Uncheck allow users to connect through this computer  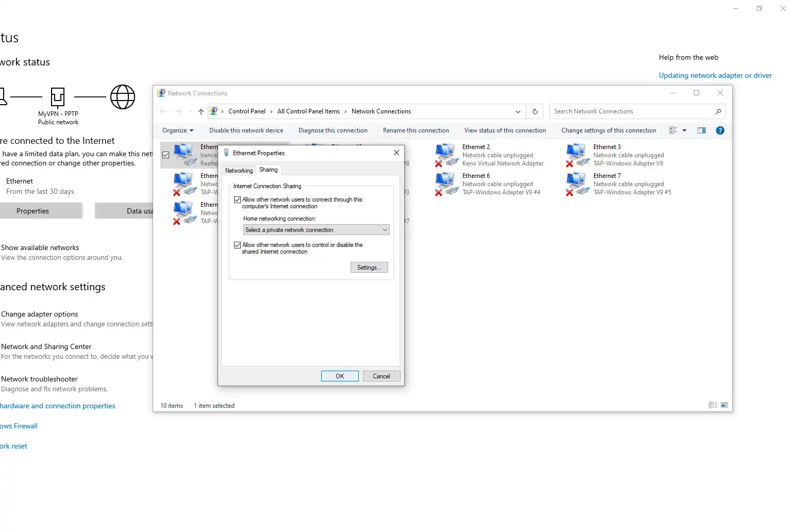[x=238, y=199]
